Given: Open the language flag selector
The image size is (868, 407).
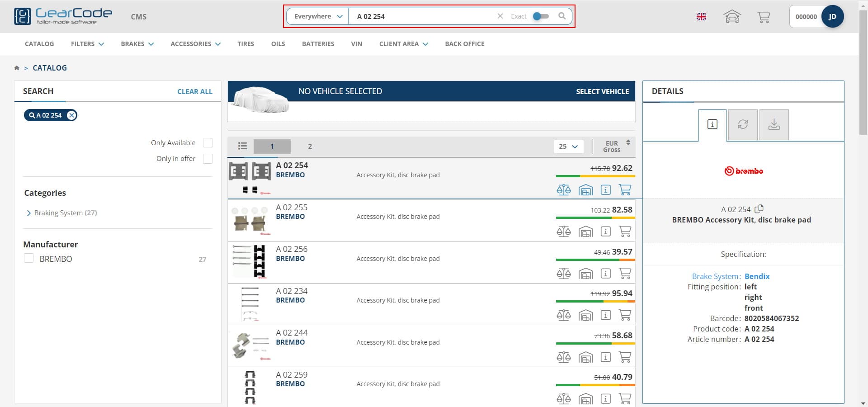Looking at the screenshot, I should [701, 17].
